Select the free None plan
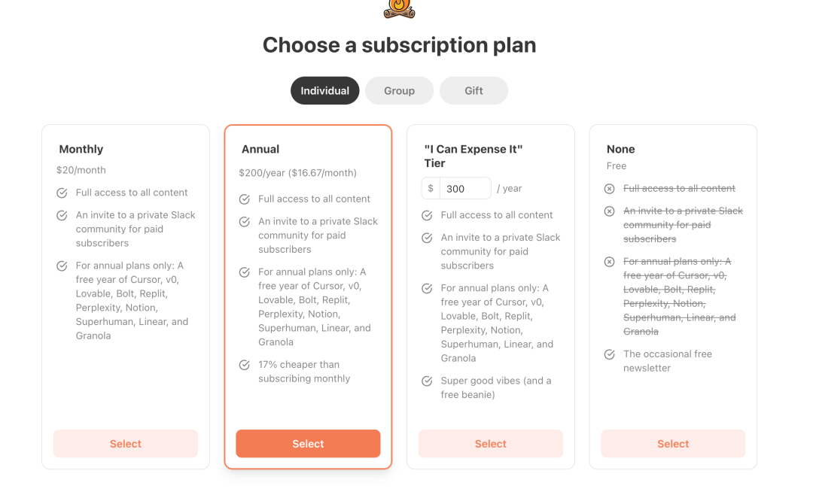The image size is (813, 504). pos(673,444)
